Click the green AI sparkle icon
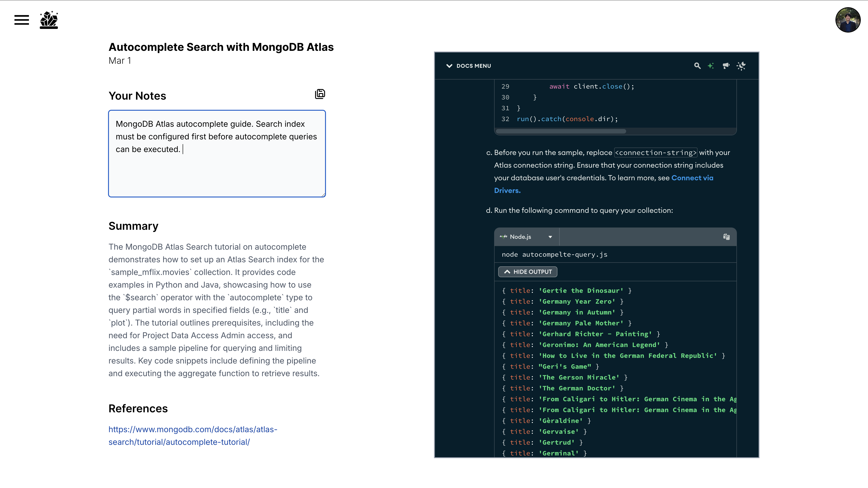The image size is (868, 488). (x=711, y=66)
